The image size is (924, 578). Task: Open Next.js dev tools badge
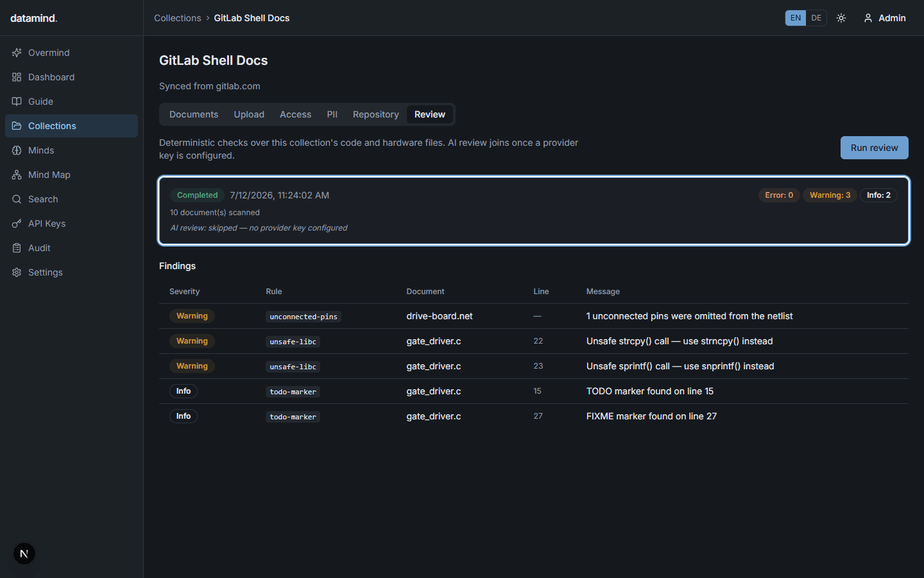(24, 554)
